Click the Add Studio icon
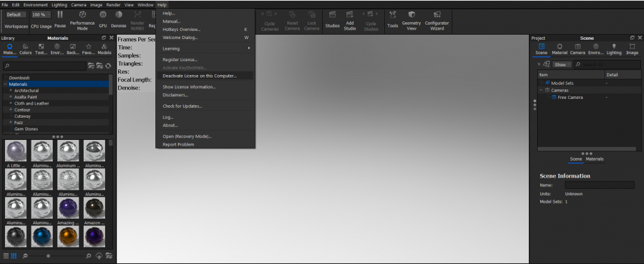644x264 pixels. coord(350,20)
